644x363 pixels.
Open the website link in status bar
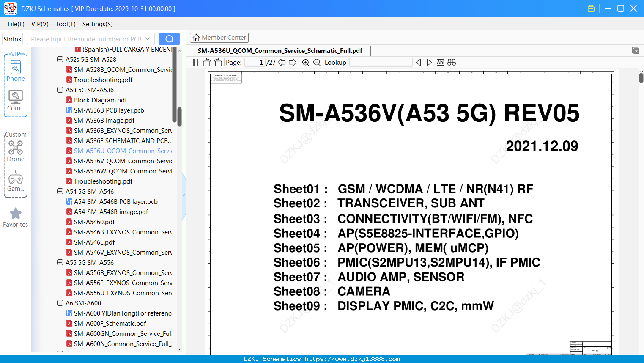[352, 359]
